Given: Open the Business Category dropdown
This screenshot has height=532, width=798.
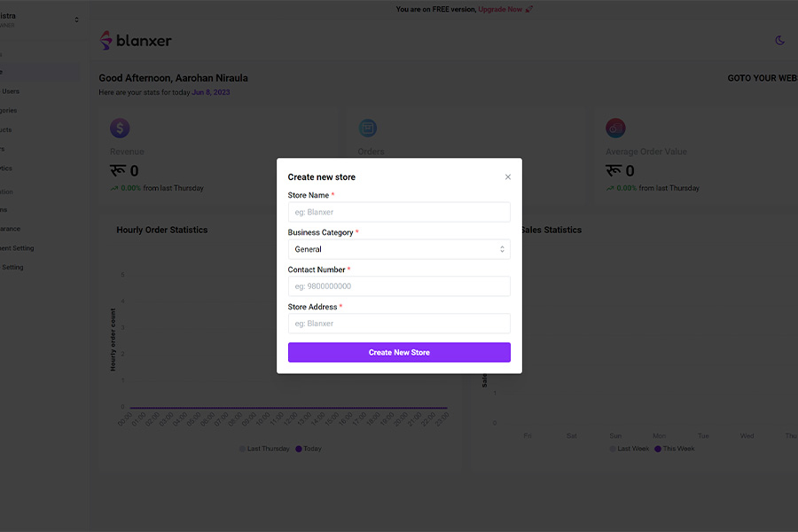Looking at the screenshot, I should click(399, 249).
